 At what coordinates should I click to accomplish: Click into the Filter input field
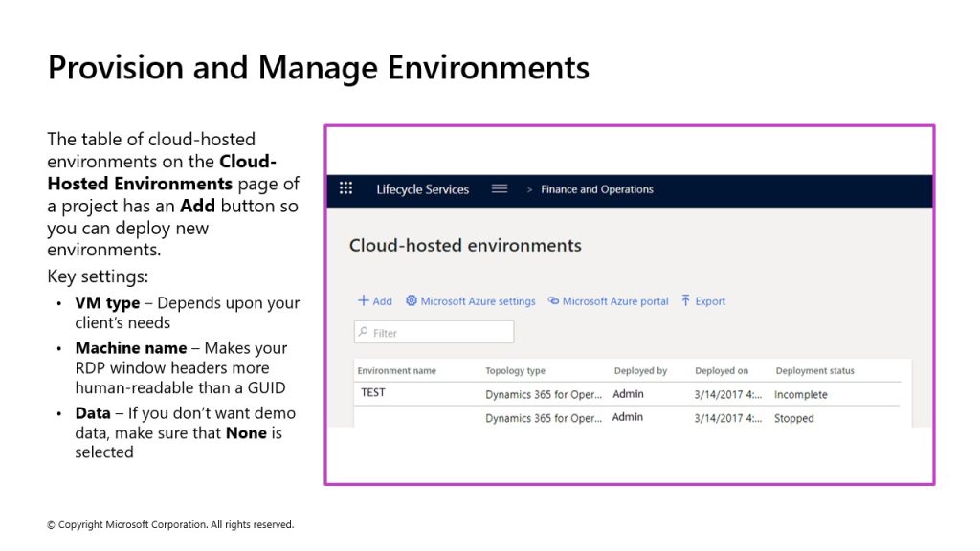pos(434,332)
